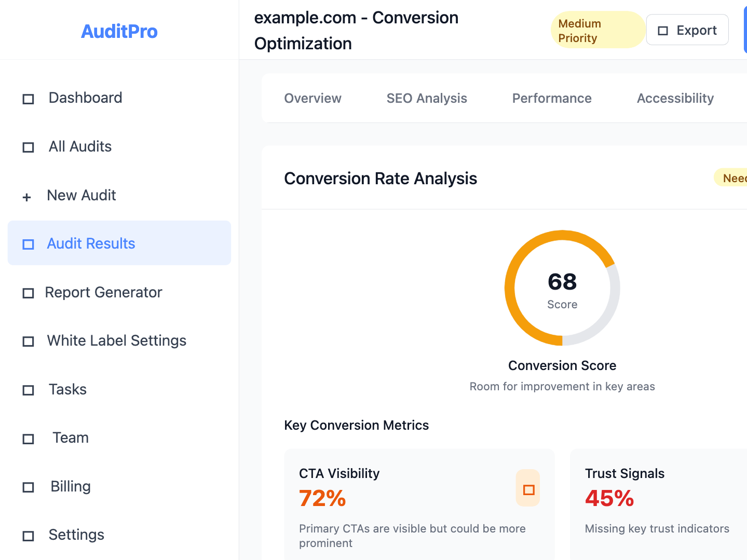Click the White Label Settings icon
This screenshot has width=747, height=560.
(x=28, y=342)
